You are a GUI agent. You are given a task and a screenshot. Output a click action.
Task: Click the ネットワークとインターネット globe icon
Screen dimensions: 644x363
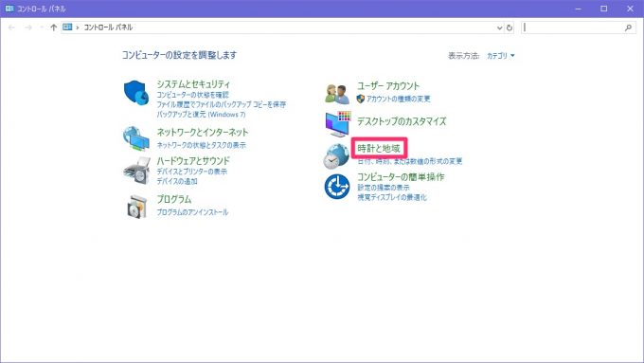pyautogui.click(x=136, y=138)
